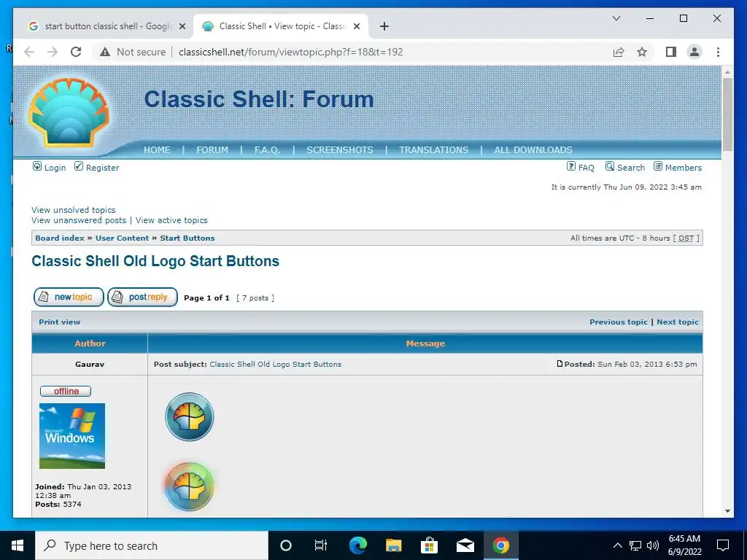Open FORUM navigation item
747x560 pixels.
tap(212, 150)
